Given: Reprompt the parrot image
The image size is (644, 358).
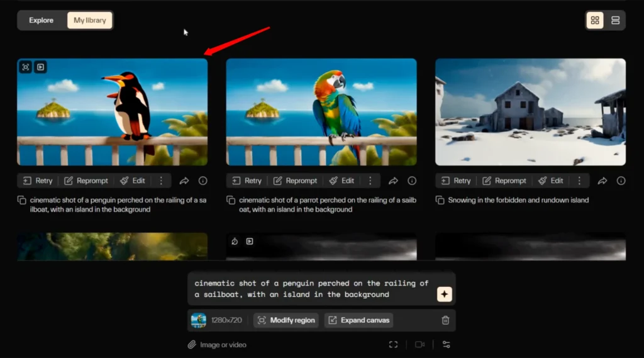Looking at the screenshot, I should tap(296, 181).
